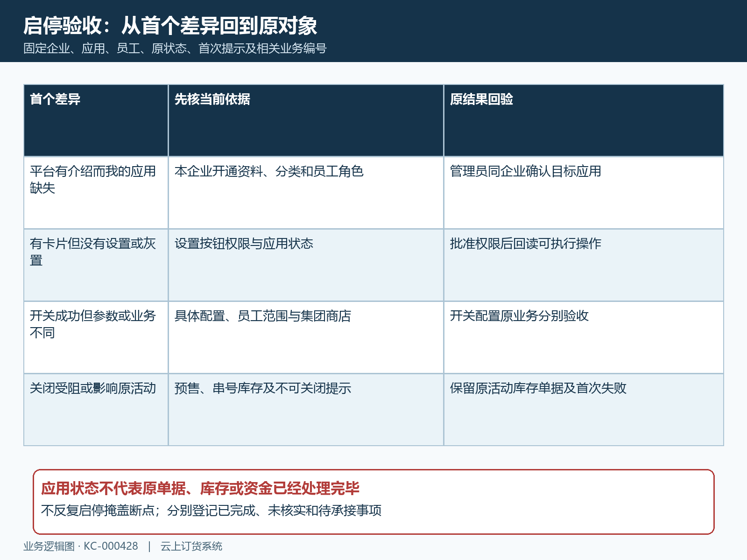Select cell 开关配置原业务分别验收
The image size is (747, 560).
(x=584, y=337)
